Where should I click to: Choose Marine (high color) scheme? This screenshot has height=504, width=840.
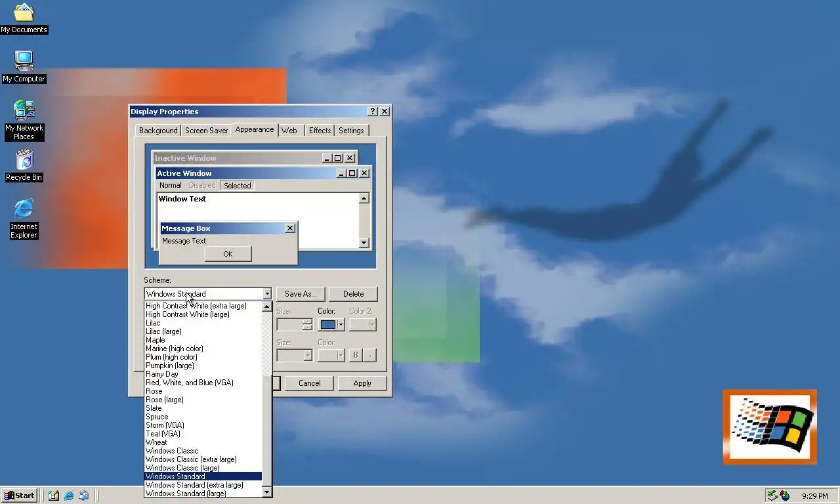[203, 348]
